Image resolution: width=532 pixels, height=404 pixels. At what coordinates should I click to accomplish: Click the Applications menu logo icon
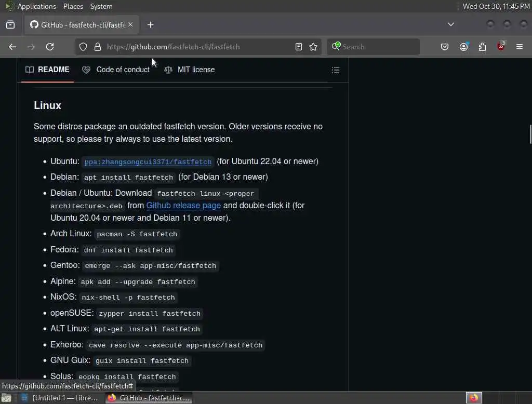click(x=9, y=6)
